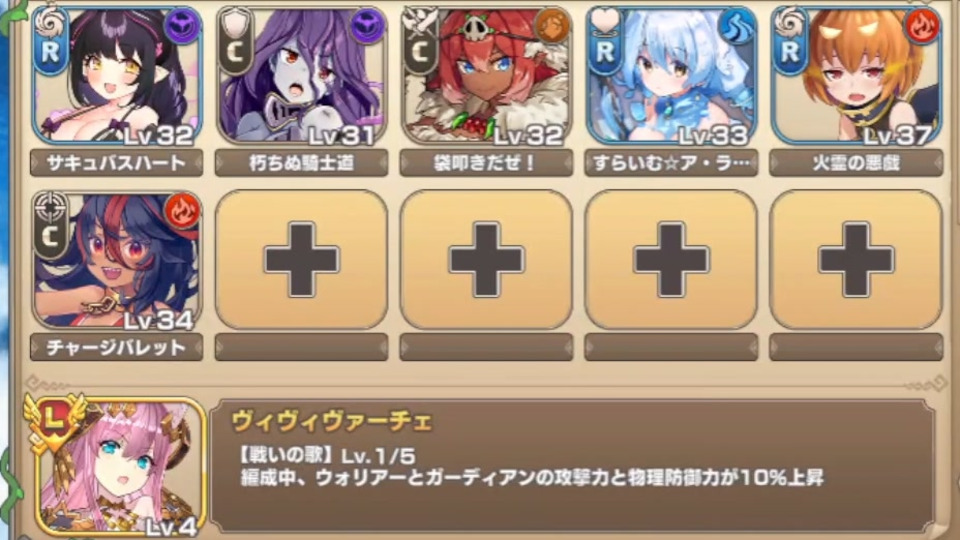View the 戦いの歌 leader skill description panel
960x540 pixels.
click(x=572, y=465)
